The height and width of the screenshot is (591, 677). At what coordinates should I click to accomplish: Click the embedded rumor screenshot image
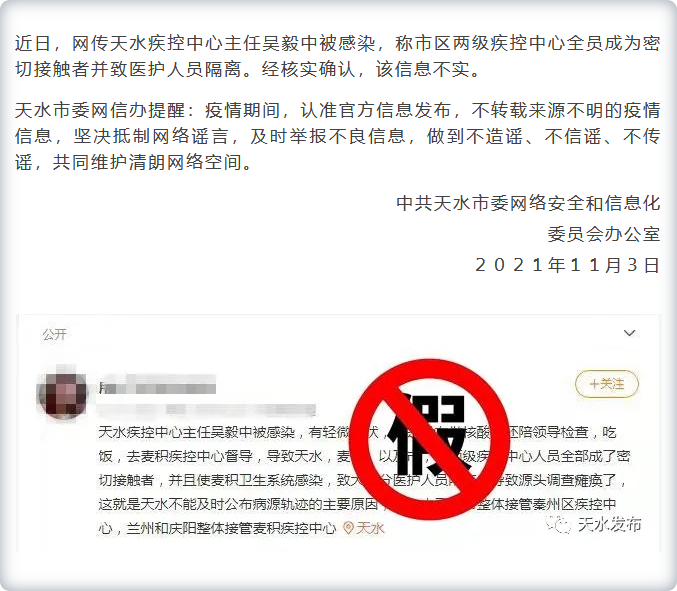tap(338, 433)
